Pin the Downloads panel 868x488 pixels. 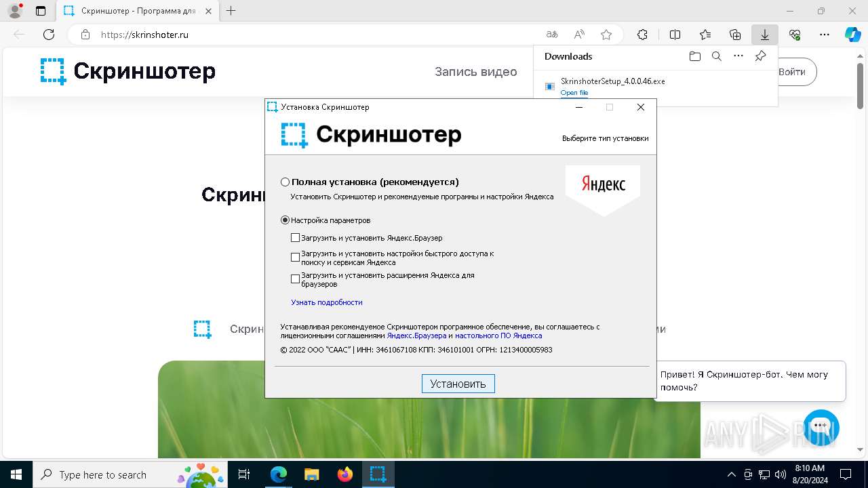tap(760, 56)
